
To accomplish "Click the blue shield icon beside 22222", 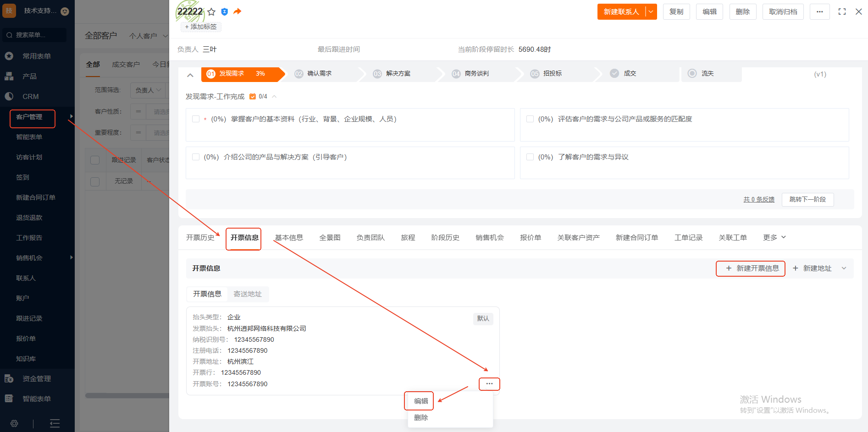I will (224, 12).
